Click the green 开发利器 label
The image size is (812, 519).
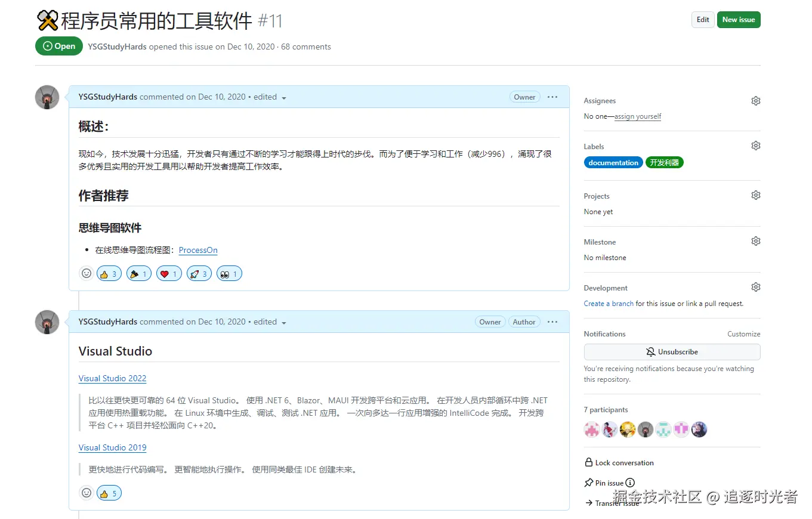click(x=665, y=162)
